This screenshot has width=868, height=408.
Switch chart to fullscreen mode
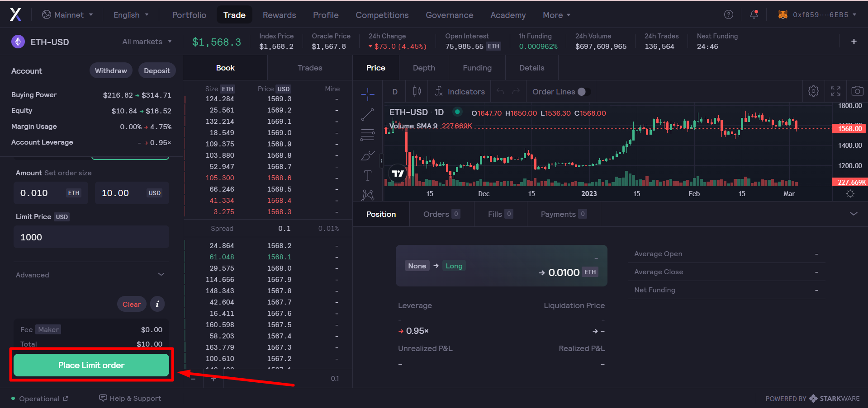coord(835,91)
